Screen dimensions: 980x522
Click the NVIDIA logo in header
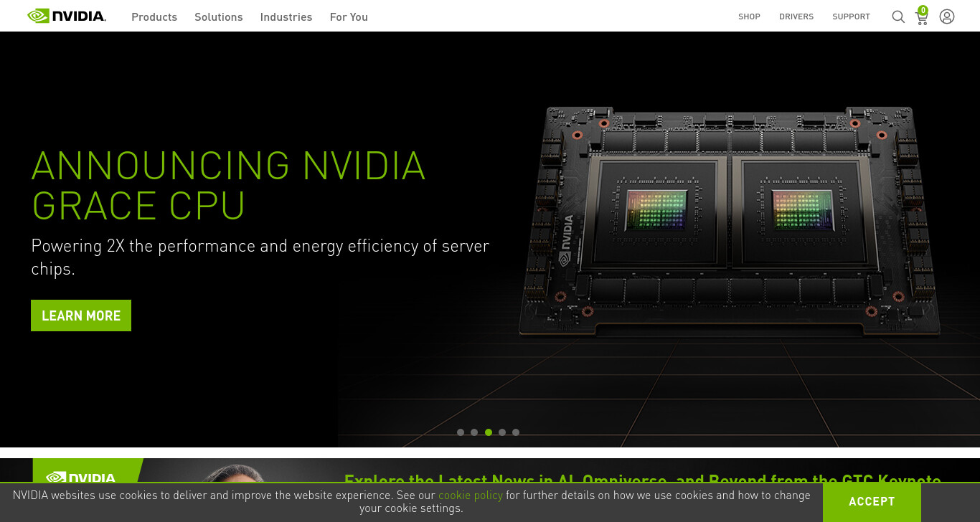(x=67, y=16)
